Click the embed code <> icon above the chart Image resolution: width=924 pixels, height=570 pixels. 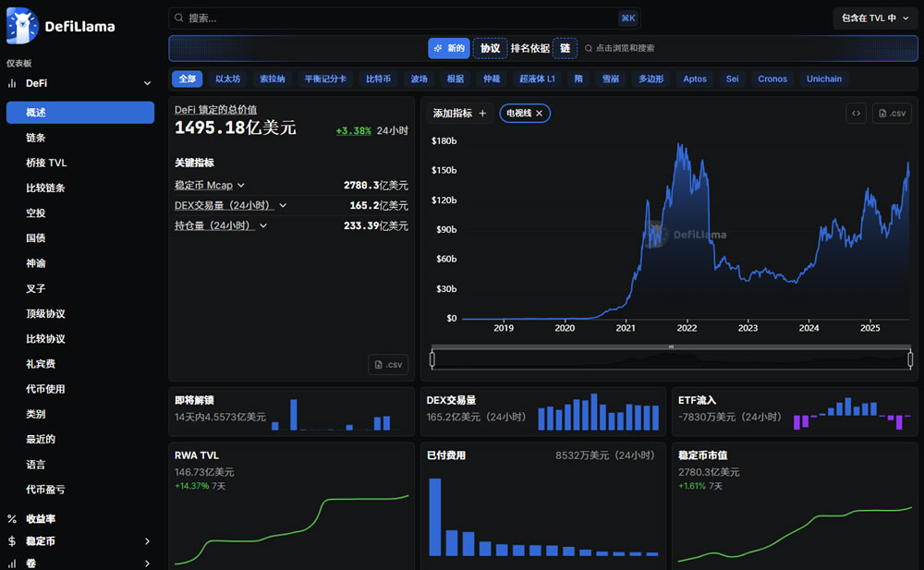(x=855, y=112)
